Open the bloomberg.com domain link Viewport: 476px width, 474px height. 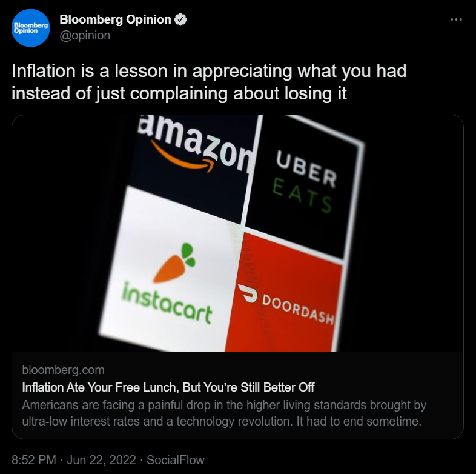click(63, 370)
